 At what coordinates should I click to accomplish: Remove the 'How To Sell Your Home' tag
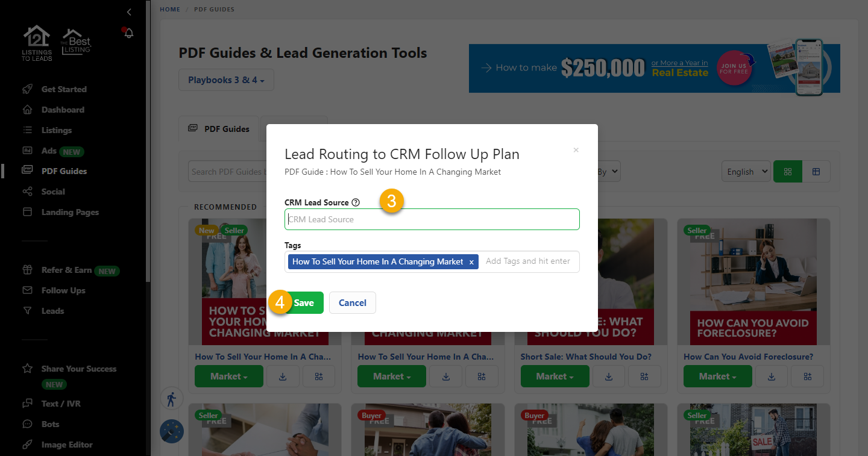pyautogui.click(x=471, y=262)
